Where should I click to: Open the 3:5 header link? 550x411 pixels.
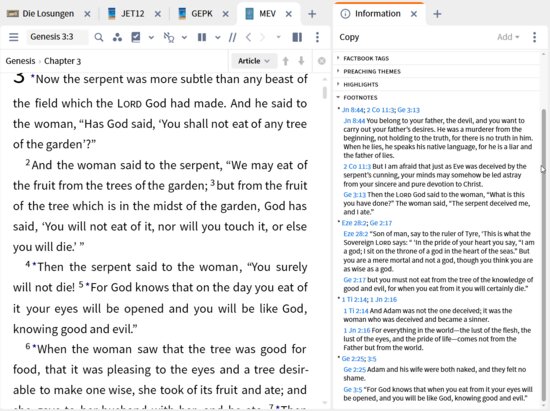(x=372, y=359)
